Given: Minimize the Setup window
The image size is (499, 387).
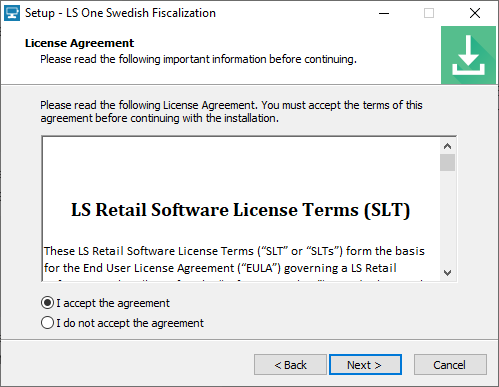Looking at the screenshot, I should pos(384,13).
